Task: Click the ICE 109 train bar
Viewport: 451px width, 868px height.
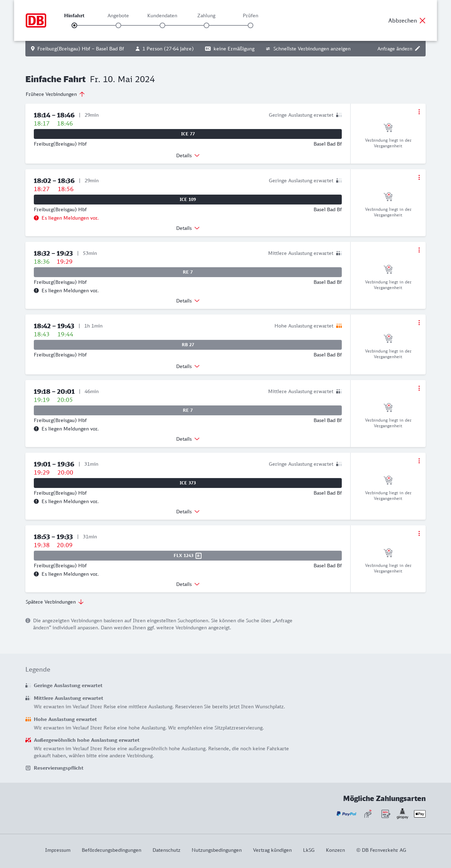Action: (x=188, y=200)
